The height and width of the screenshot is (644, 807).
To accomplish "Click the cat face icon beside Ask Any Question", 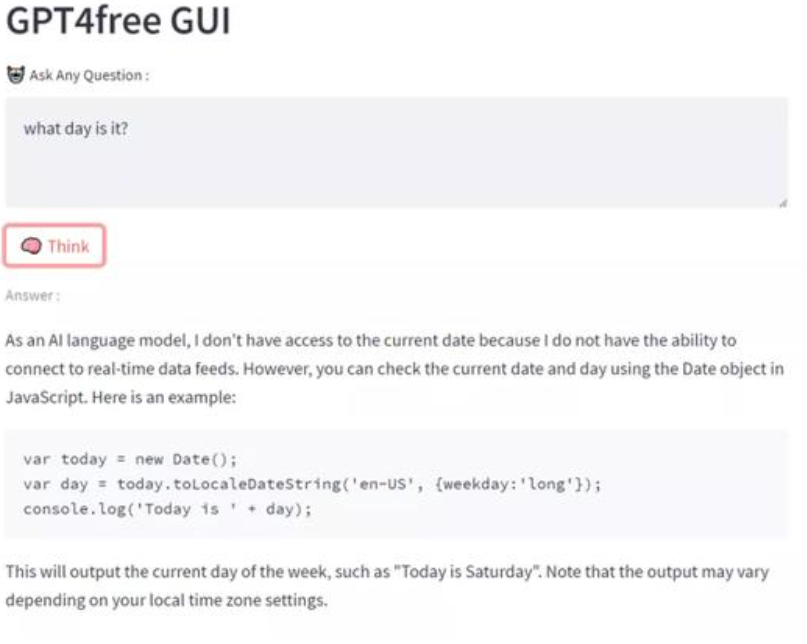I will click(x=15, y=75).
